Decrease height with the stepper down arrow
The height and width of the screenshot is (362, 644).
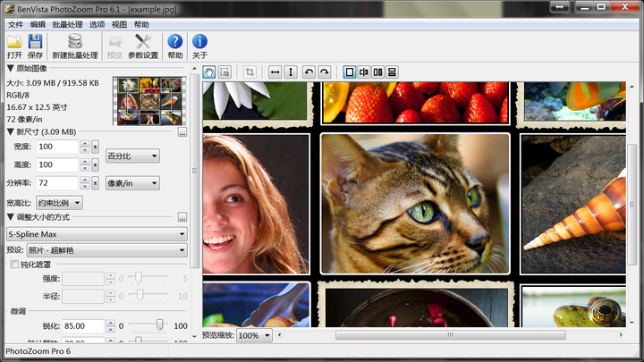click(x=85, y=168)
